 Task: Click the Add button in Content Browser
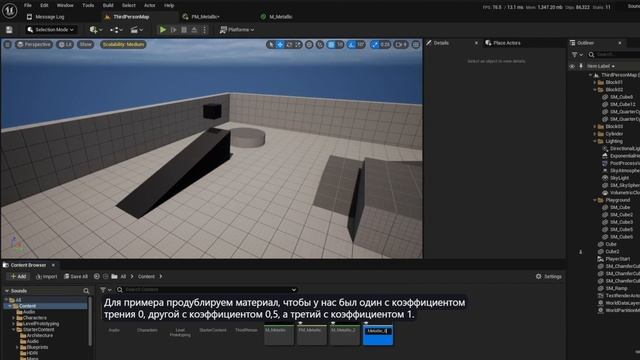pos(18,276)
